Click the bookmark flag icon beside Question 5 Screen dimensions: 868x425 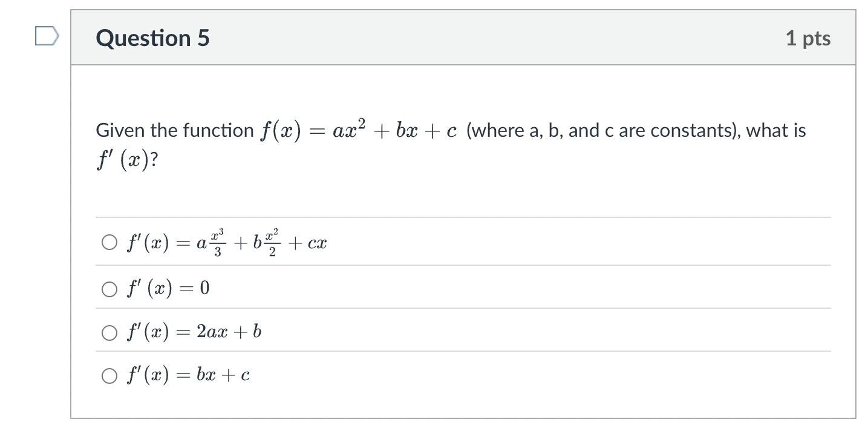click(47, 35)
